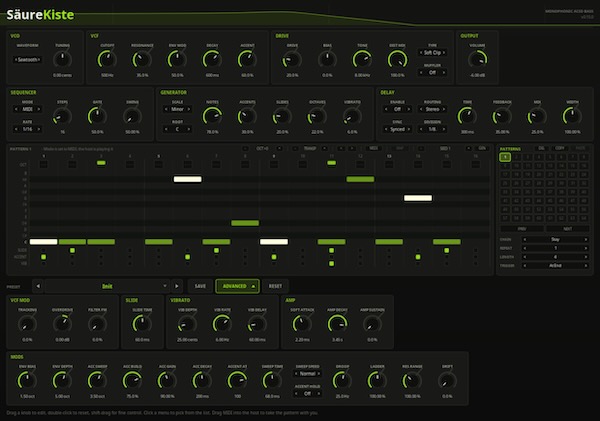Click the minus button beside SEED 1
Image resolution: width=600 pixels, height=421 pixels.
coord(421,148)
